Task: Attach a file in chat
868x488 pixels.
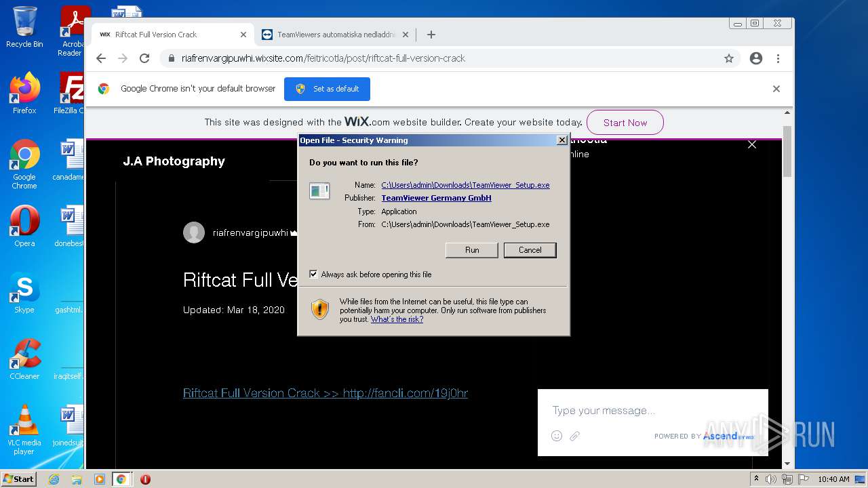Action: 575,436
